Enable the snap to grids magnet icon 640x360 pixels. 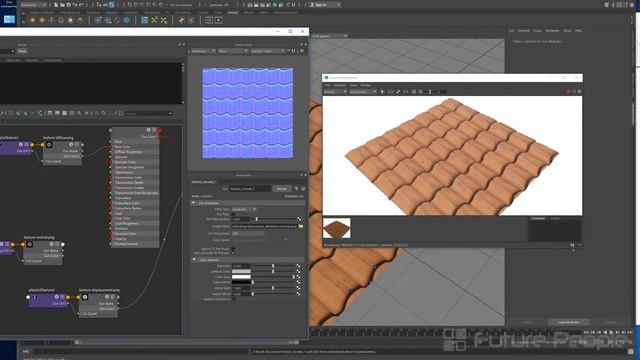coord(130,4)
